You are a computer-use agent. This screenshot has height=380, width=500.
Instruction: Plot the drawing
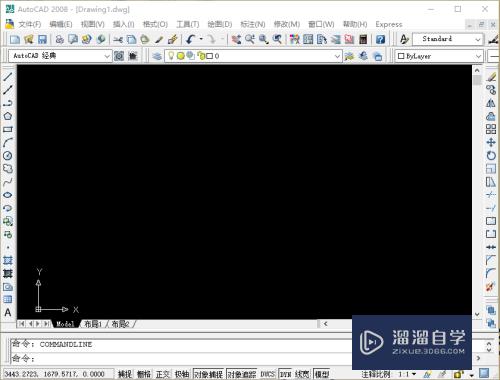(x=59, y=39)
